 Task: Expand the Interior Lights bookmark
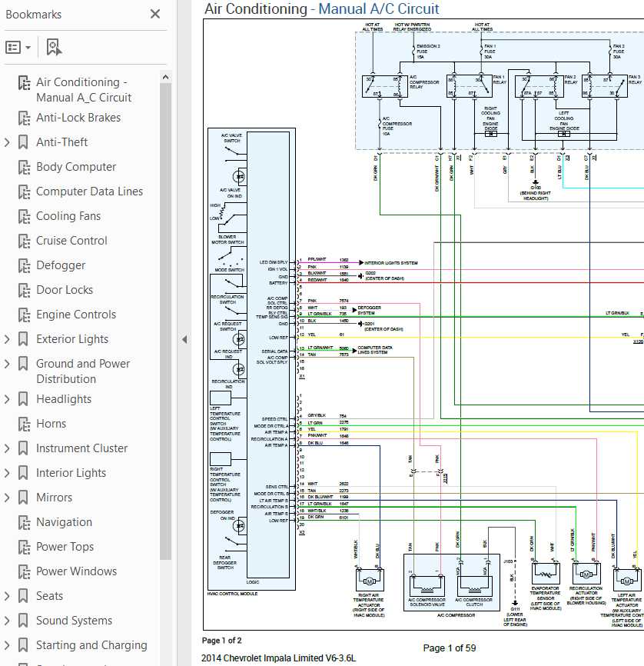coord(7,473)
